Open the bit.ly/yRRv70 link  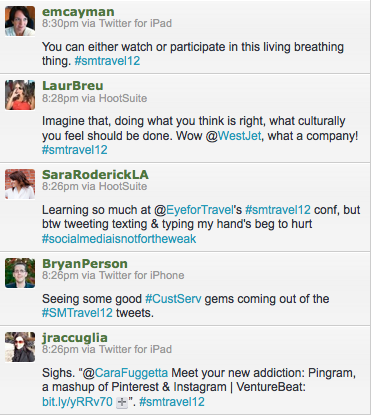77,402
